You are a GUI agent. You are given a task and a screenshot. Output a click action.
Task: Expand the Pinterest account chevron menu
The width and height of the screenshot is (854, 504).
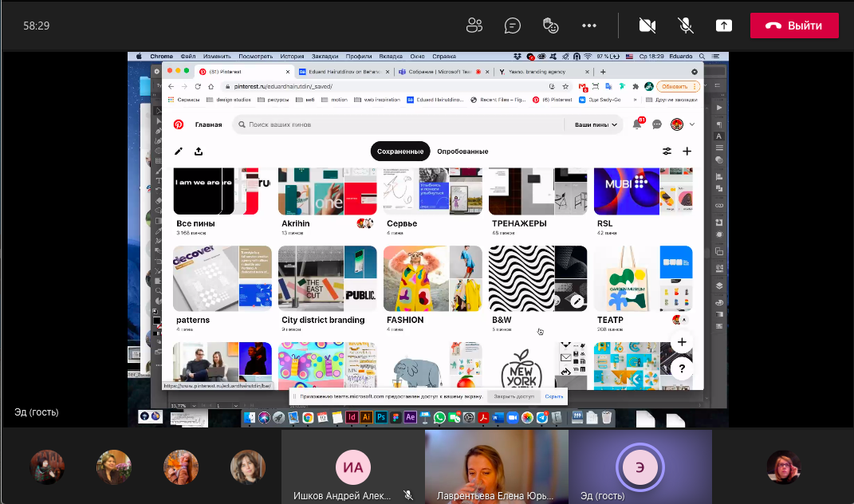pyautogui.click(x=692, y=124)
